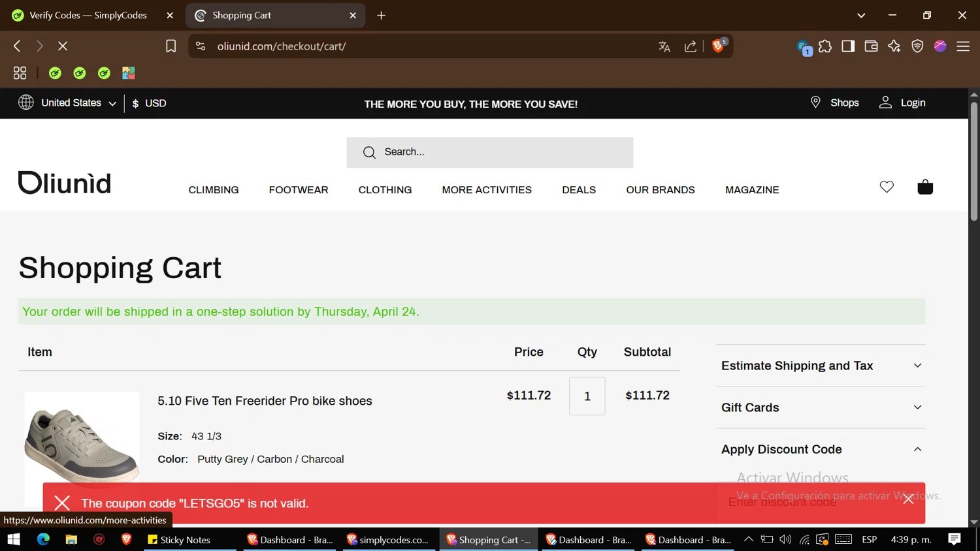Open the DEALS menu
Viewport: 980px width, 551px height.
(x=579, y=190)
